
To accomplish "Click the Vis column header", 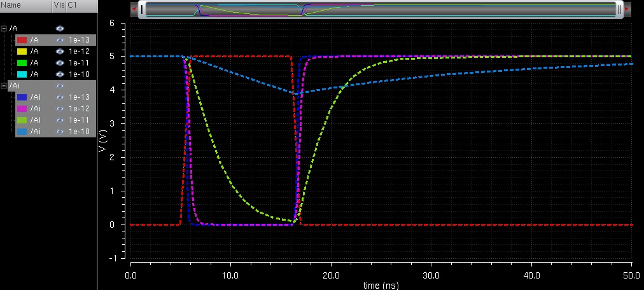I will 59,5.
